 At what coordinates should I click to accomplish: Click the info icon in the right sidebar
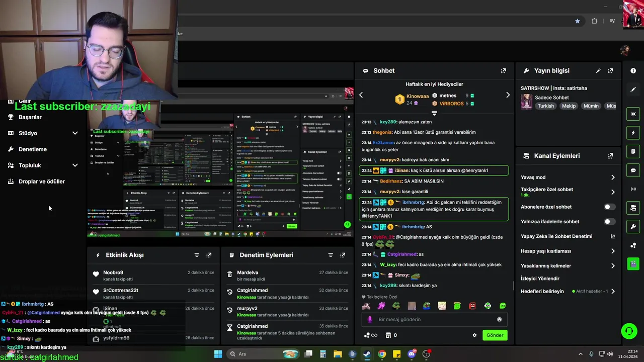coord(633,71)
